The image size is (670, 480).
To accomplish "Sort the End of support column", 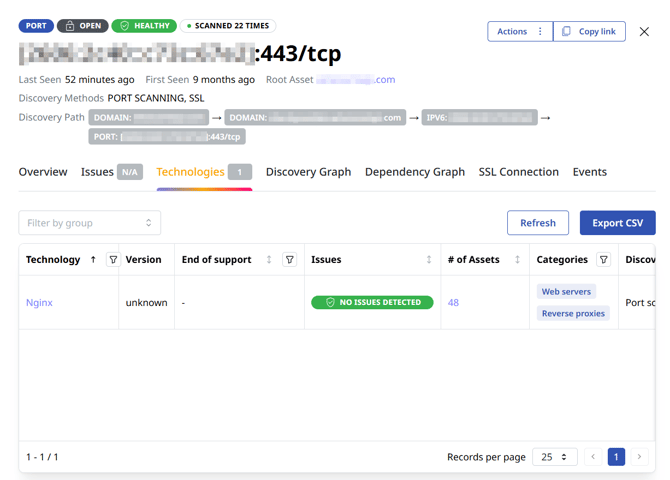I will pos(269,260).
